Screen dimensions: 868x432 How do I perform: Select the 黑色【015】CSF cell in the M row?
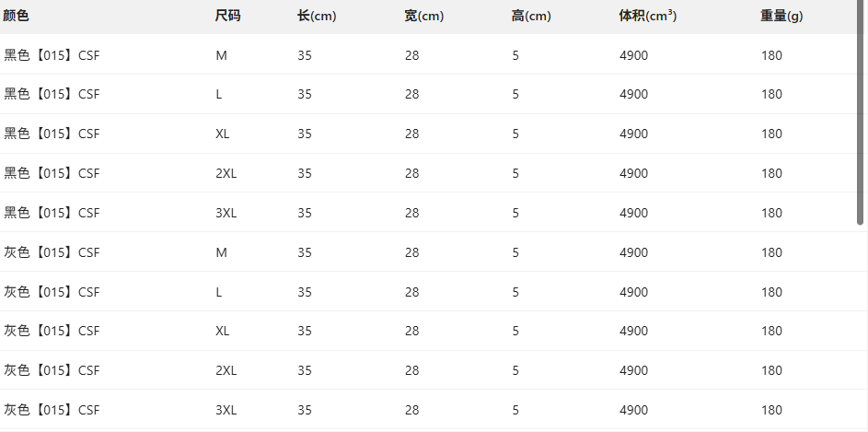52,55
